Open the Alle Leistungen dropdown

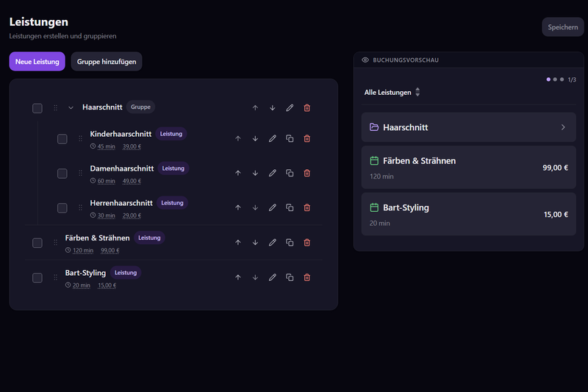pos(392,92)
